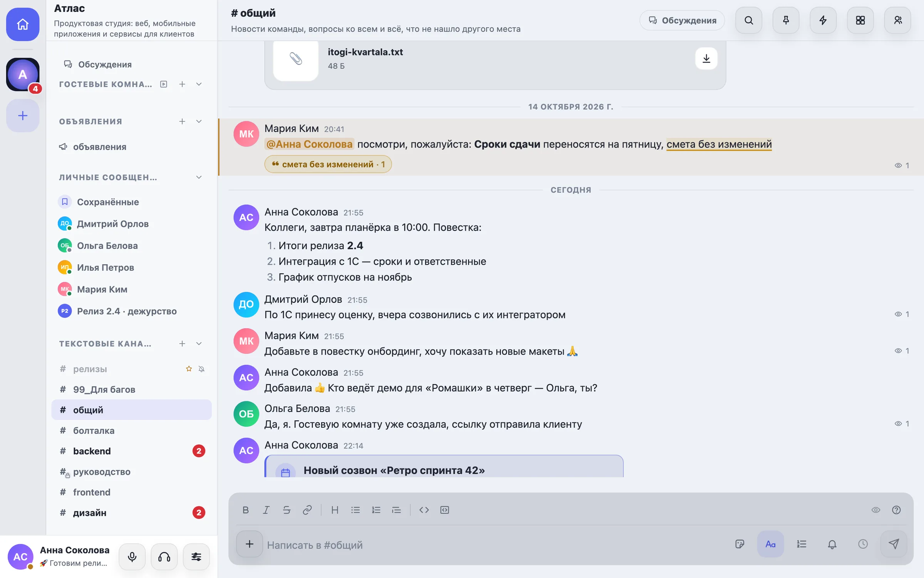924x578 pixels.
Task: Insert code block icon in editor toolbar
Action: tap(445, 510)
